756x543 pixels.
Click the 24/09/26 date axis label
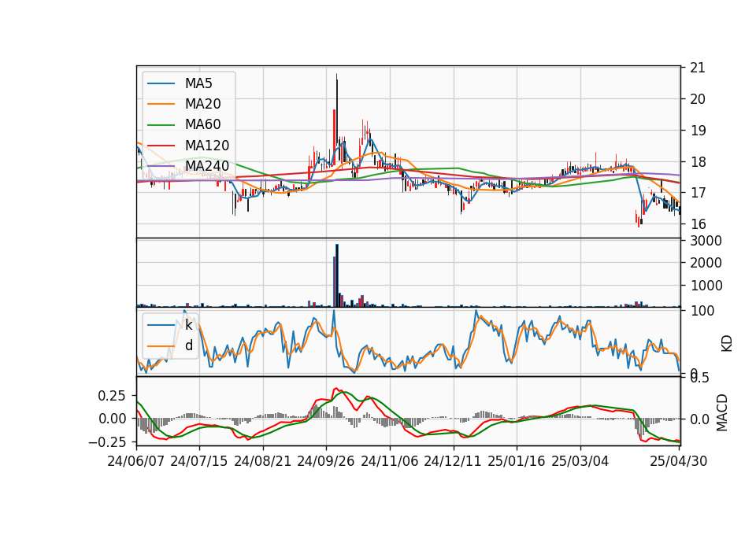click(x=326, y=462)
